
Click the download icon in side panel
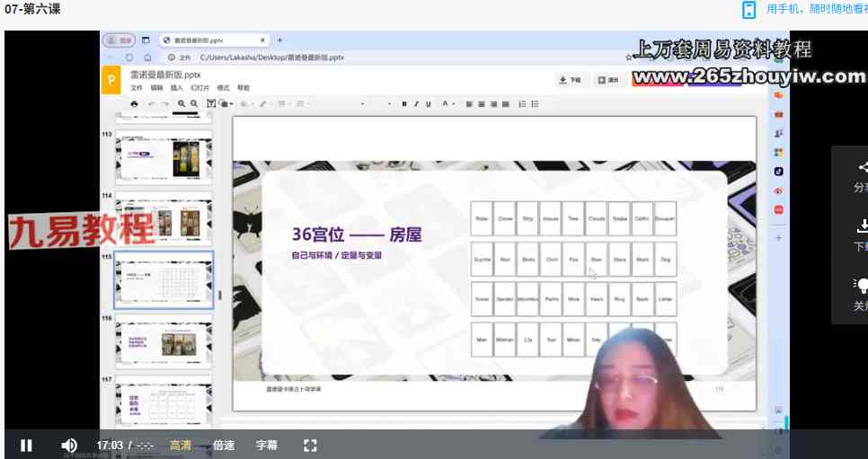(x=862, y=225)
